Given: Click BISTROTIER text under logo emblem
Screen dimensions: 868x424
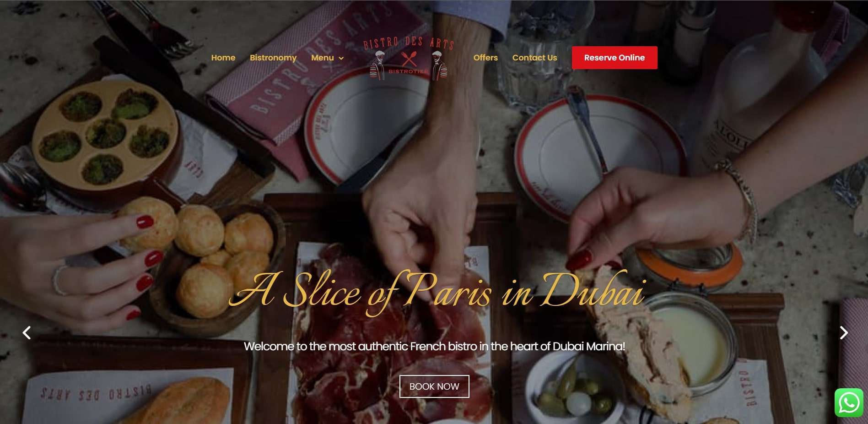Looking at the screenshot, I should 409,71.
